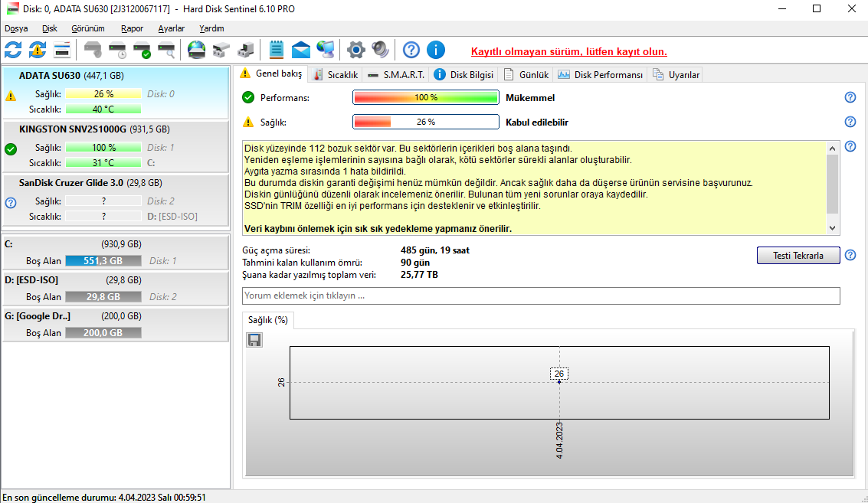Open the Disk menu

coord(49,28)
